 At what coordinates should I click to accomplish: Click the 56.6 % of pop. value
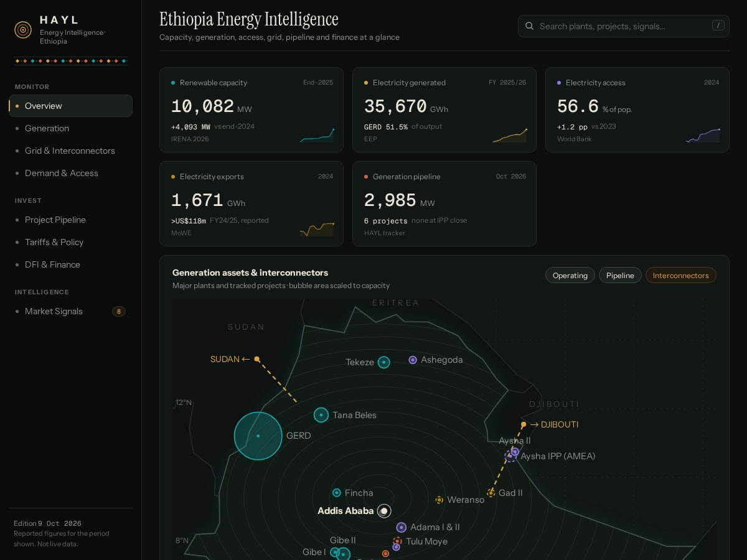[x=594, y=107]
